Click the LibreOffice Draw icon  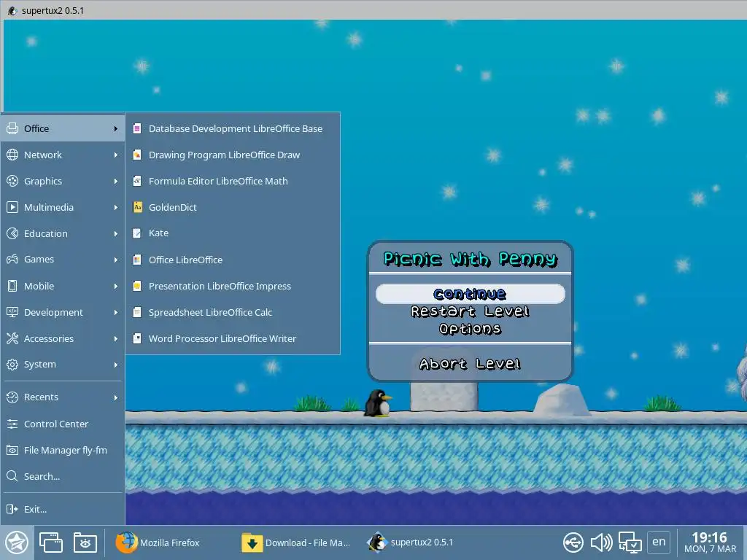click(137, 155)
